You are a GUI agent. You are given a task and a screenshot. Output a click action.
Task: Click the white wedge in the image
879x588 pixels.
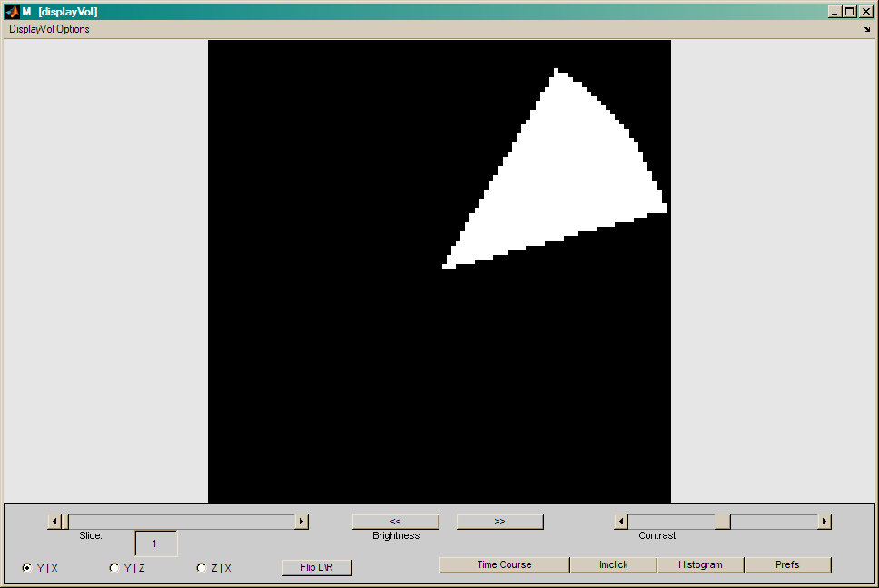tap(572, 172)
